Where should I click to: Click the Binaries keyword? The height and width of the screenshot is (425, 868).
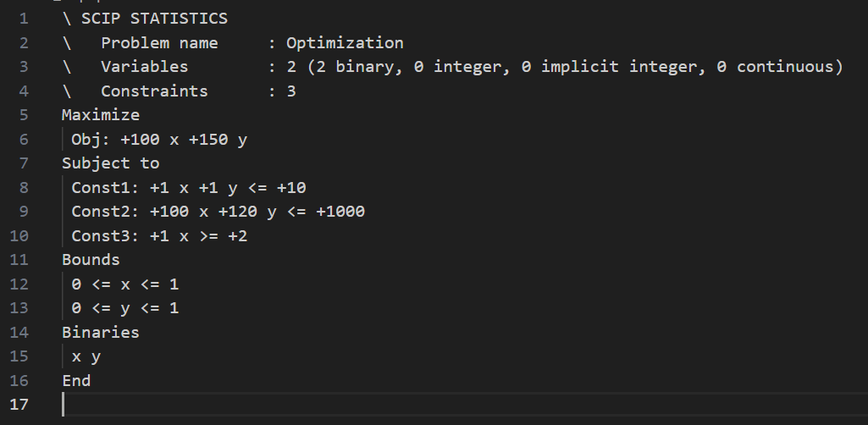pos(101,333)
